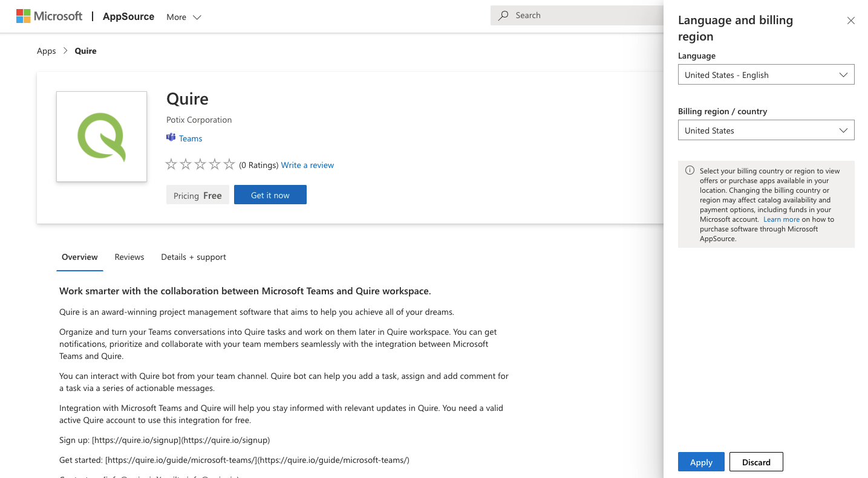This screenshot has height=478, width=868.
Task: Open the Language dropdown
Action: (x=766, y=75)
